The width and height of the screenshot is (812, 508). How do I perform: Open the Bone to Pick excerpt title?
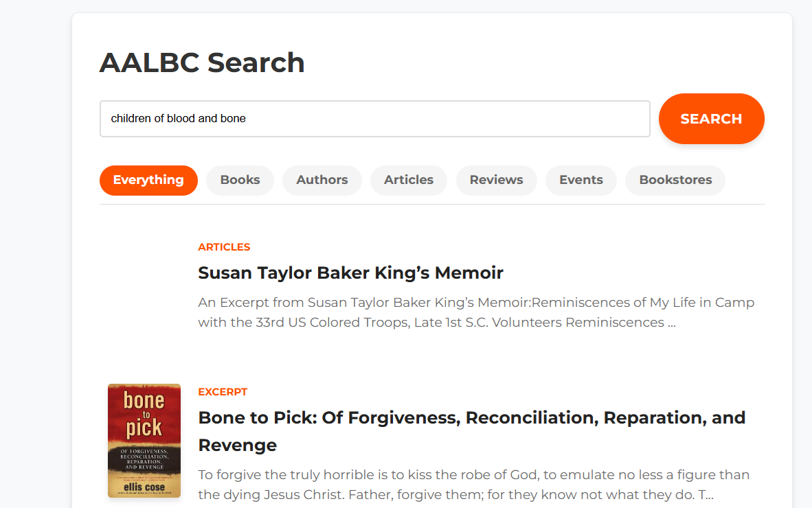click(x=472, y=431)
